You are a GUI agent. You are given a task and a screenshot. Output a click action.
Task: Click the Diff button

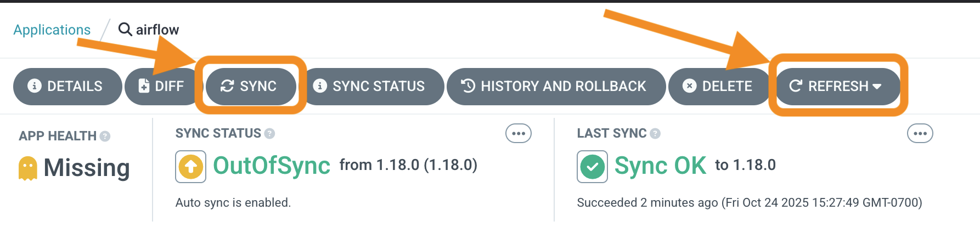point(161,86)
